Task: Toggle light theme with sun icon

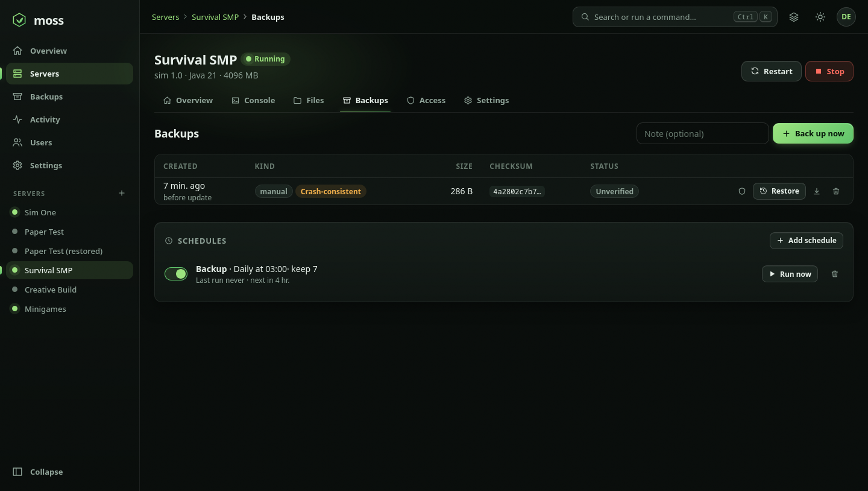Action: [x=820, y=17]
